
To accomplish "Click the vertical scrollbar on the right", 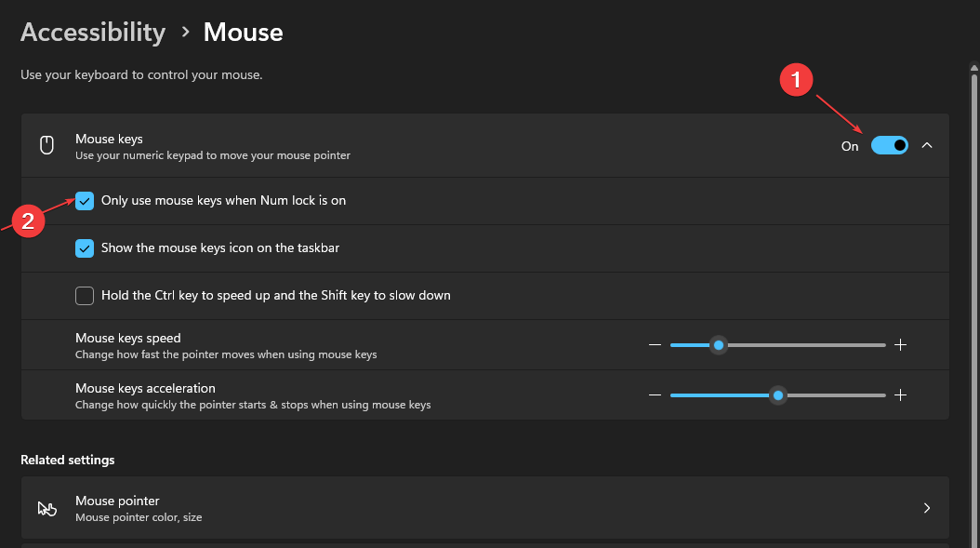I will tap(974, 279).
